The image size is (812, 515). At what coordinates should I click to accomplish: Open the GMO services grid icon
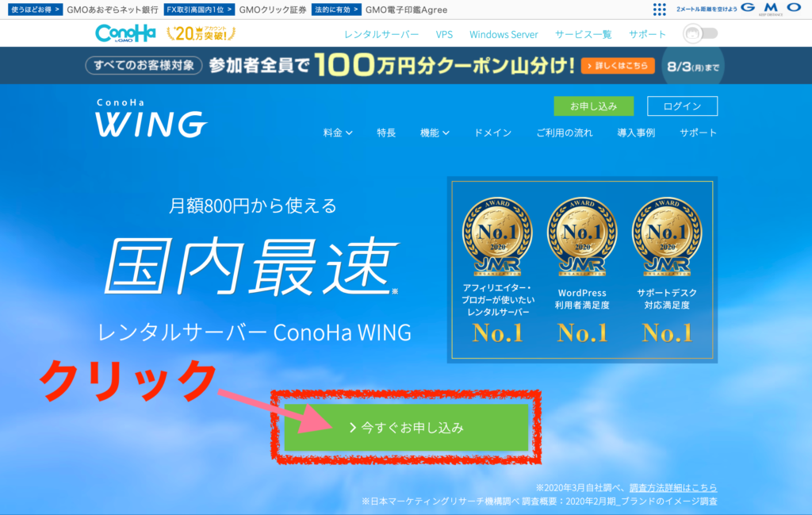click(659, 10)
